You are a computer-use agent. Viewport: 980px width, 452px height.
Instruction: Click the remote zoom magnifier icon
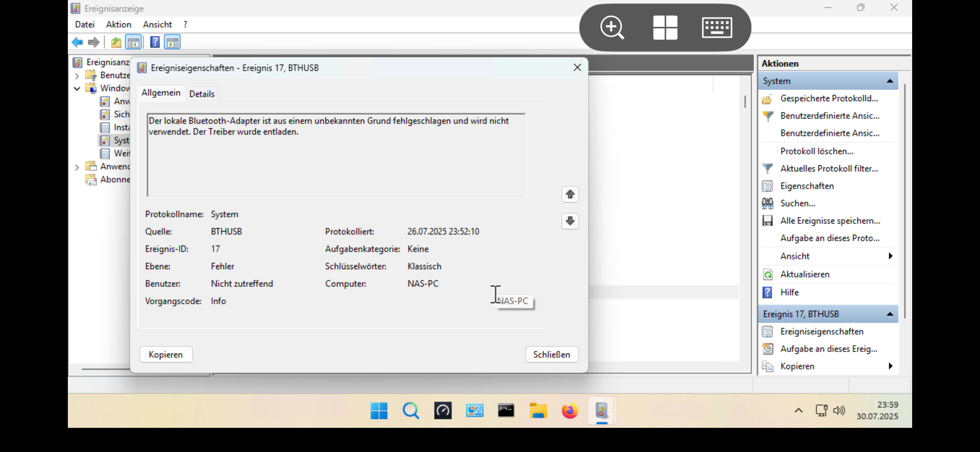click(x=612, y=28)
